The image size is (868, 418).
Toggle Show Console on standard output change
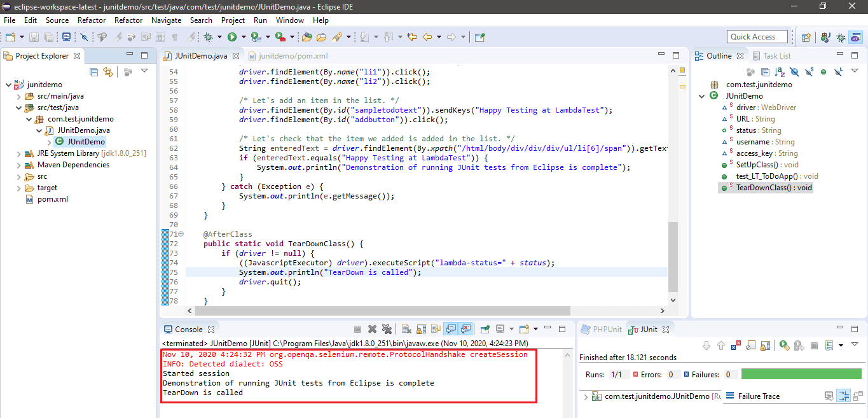click(x=451, y=329)
